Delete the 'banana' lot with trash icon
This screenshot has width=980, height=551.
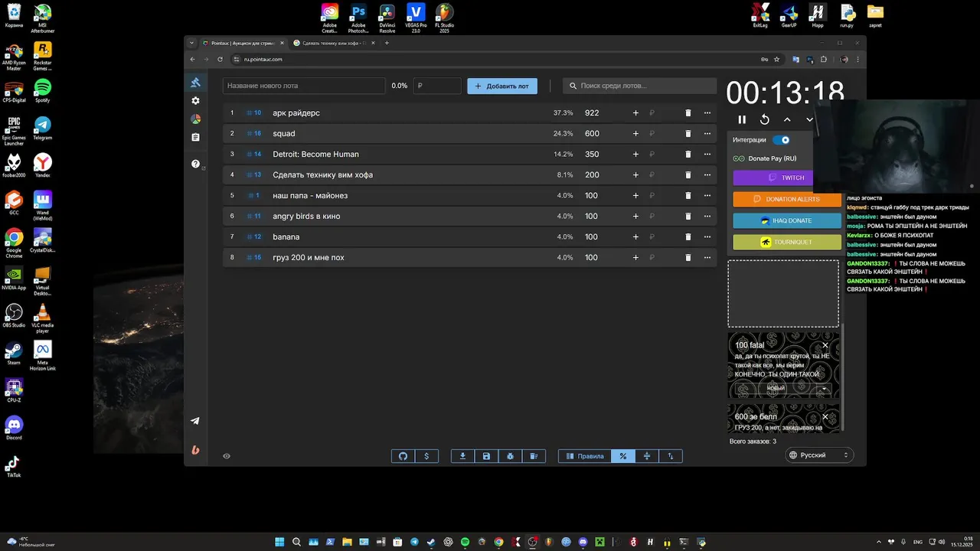688,236
